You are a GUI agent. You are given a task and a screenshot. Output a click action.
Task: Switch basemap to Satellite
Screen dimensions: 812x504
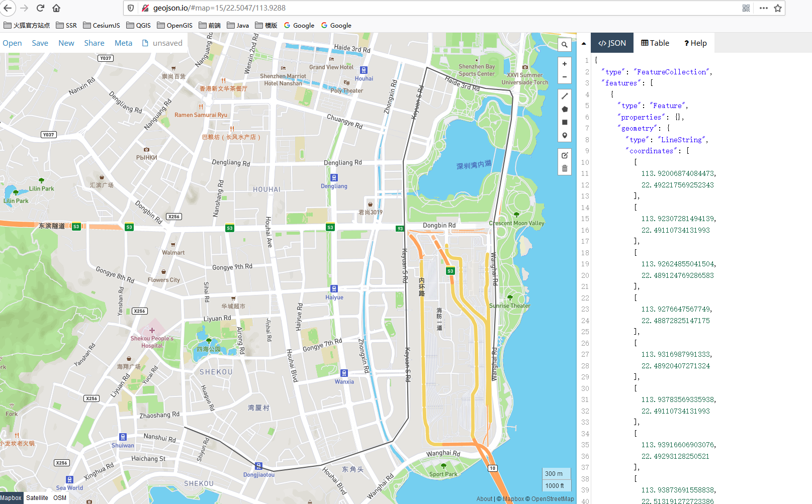point(37,498)
